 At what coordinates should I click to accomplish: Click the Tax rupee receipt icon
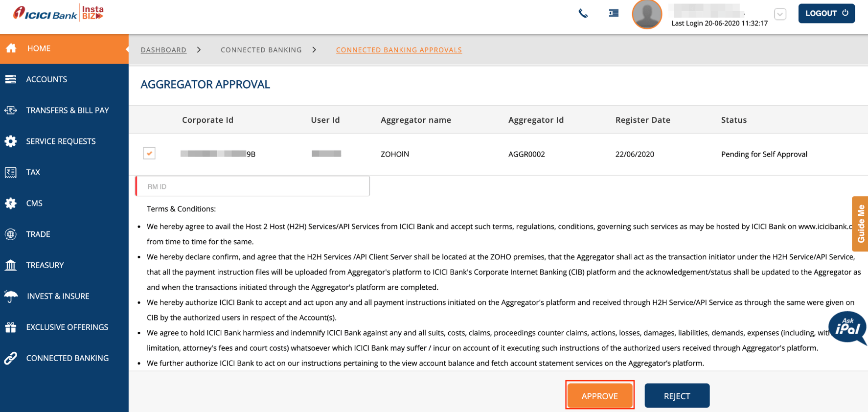[11, 172]
